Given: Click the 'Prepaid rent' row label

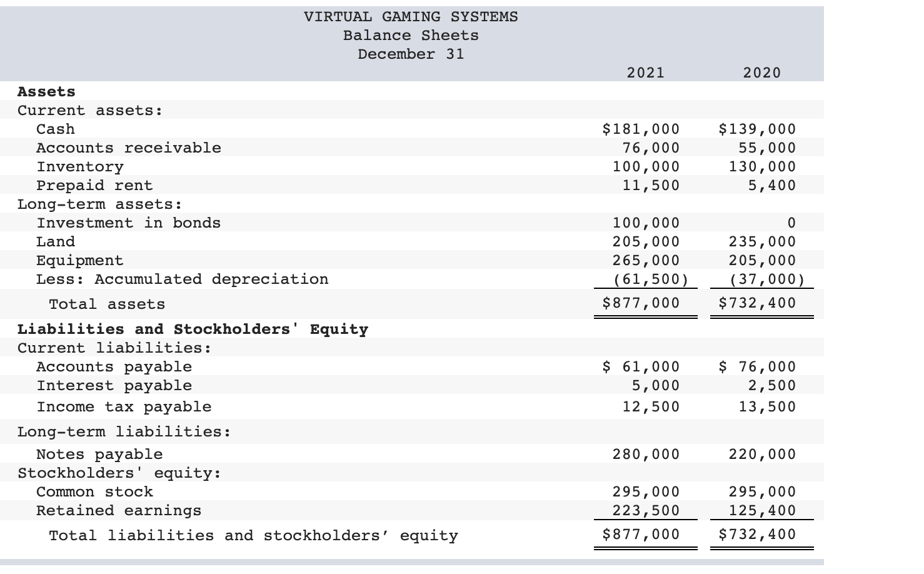Looking at the screenshot, I should (94, 185).
